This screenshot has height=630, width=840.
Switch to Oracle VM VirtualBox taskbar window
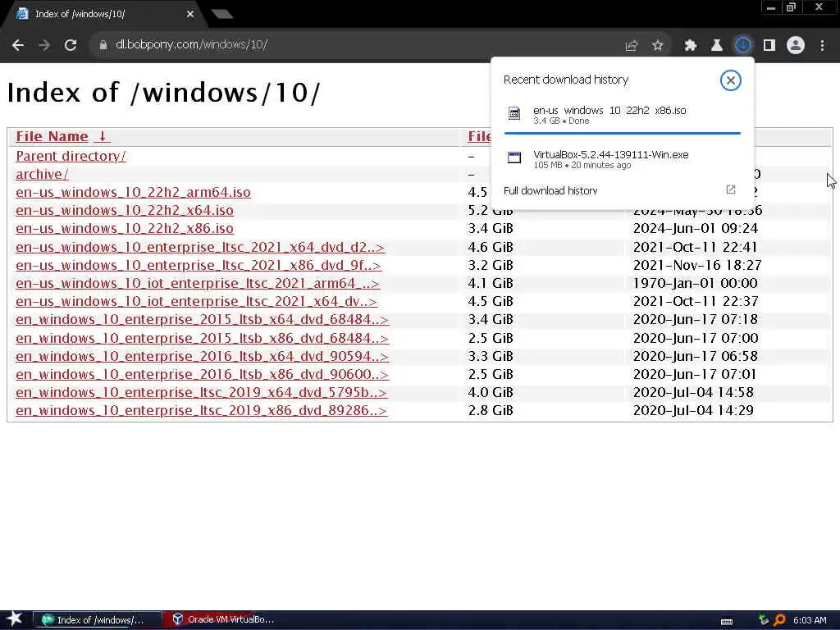(223, 620)
